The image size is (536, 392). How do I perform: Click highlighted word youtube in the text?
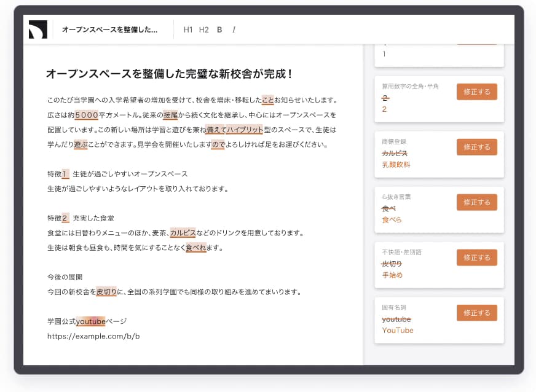click(x=90, y=321)
